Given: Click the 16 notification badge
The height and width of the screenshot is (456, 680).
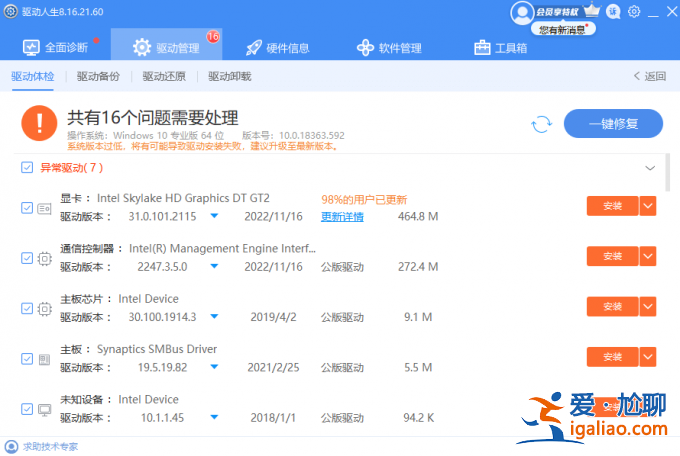Looking at the screenshot, I should pos(212,37).
